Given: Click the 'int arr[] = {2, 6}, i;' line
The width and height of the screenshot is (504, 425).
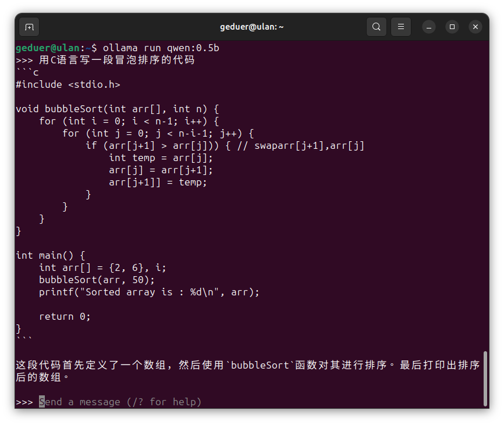Looking at the screenshot, I should pos(102,267).
